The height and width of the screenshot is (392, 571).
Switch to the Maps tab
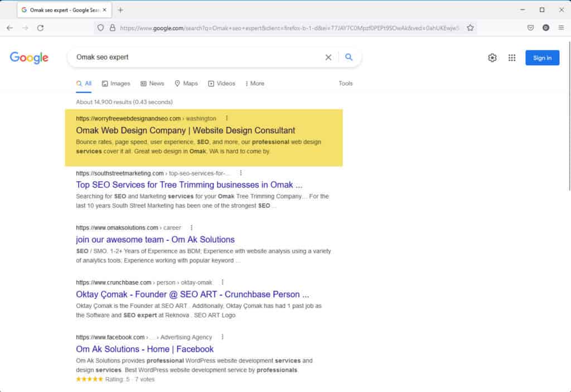click(186, 84)
